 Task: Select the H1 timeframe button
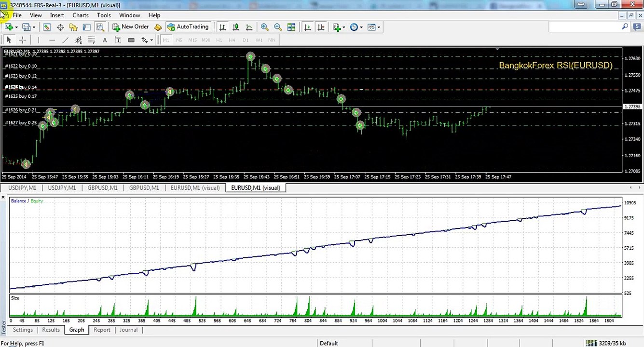point(219,40)
